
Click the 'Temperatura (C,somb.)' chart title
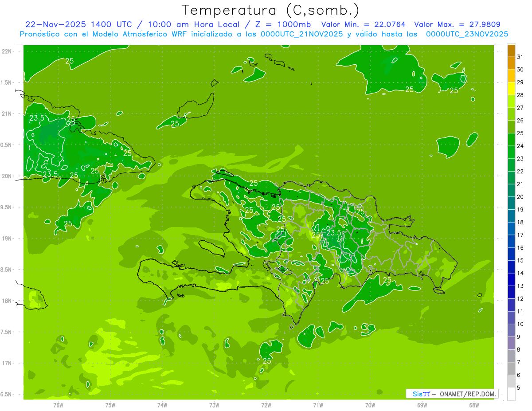[270, 10]
